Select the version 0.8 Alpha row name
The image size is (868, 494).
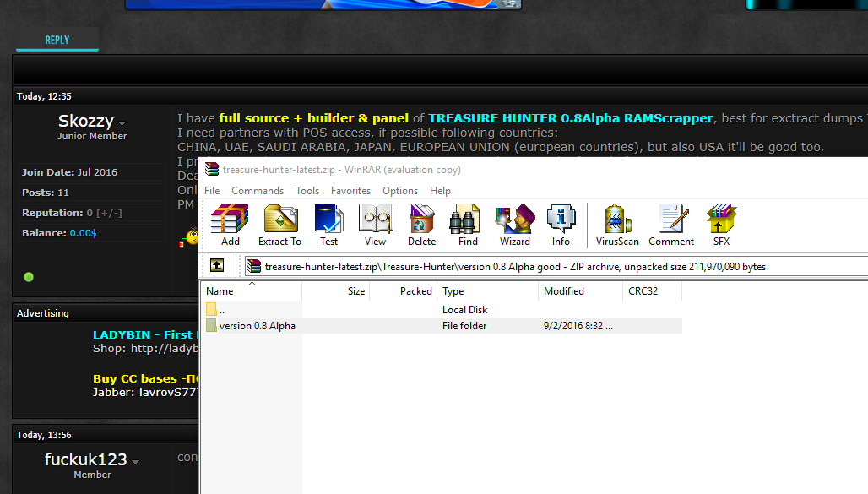(x=257, y=326)
